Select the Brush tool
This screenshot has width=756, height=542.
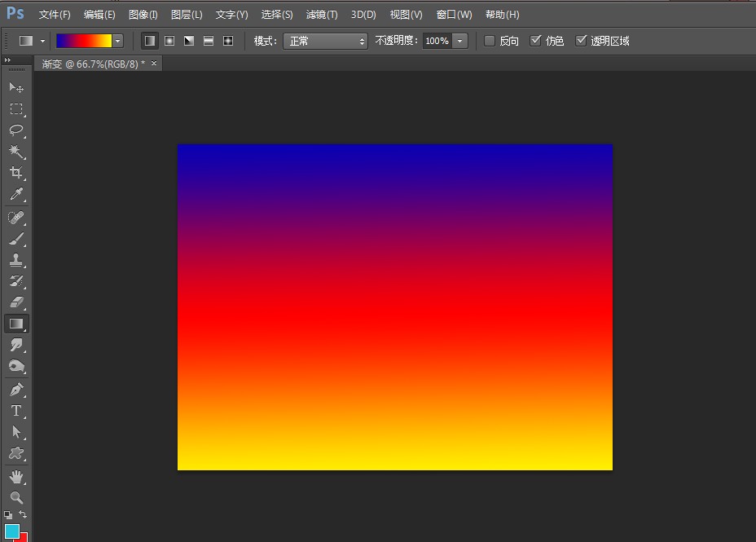[x=16, y=239]
